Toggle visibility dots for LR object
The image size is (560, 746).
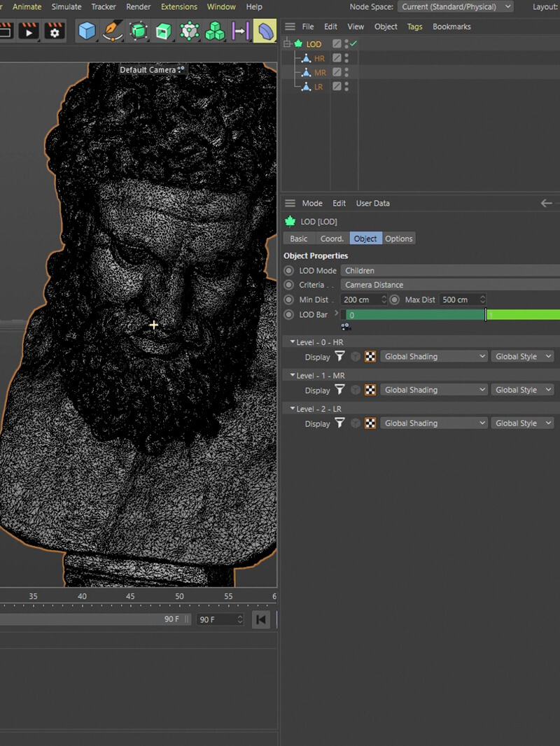tap(346, 87)
